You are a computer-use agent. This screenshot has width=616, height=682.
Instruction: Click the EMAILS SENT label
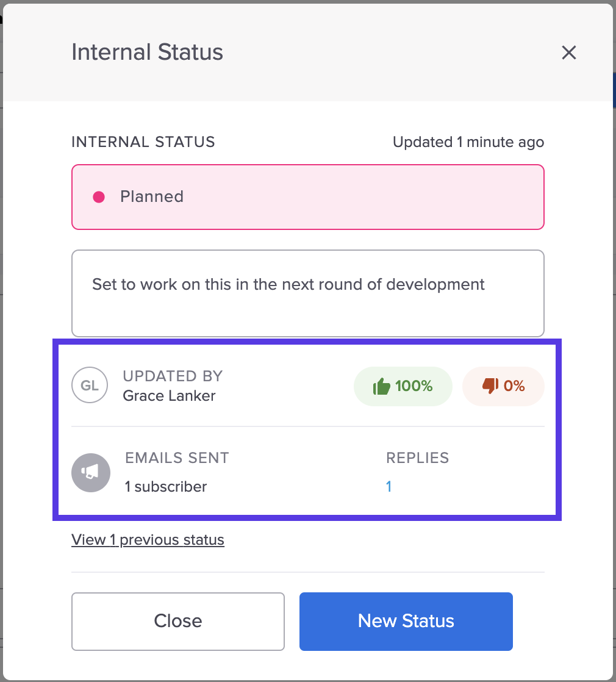coord(177,458)
